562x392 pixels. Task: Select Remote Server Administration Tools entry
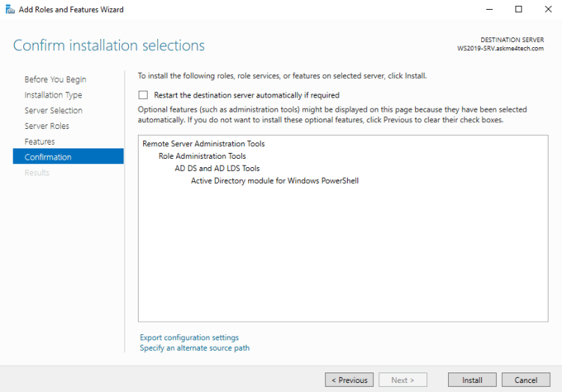[204, 144]
